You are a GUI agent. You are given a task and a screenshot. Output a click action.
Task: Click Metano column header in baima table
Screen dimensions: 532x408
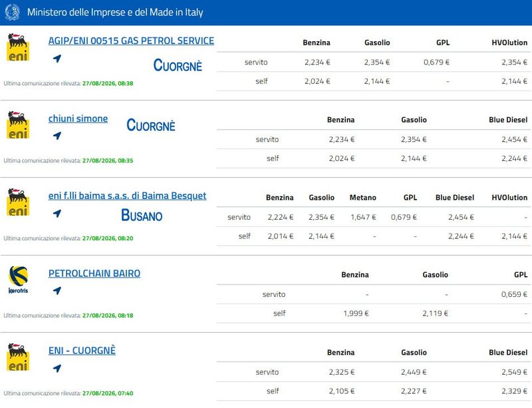point(362,198)
